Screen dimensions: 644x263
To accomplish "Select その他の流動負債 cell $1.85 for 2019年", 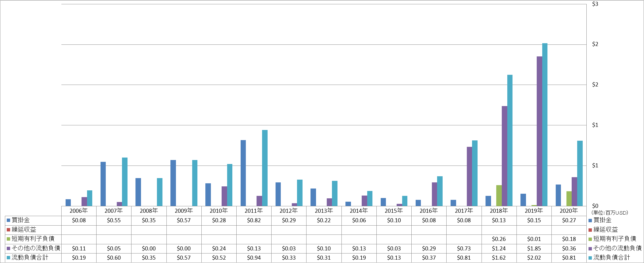I will (534, 249).
